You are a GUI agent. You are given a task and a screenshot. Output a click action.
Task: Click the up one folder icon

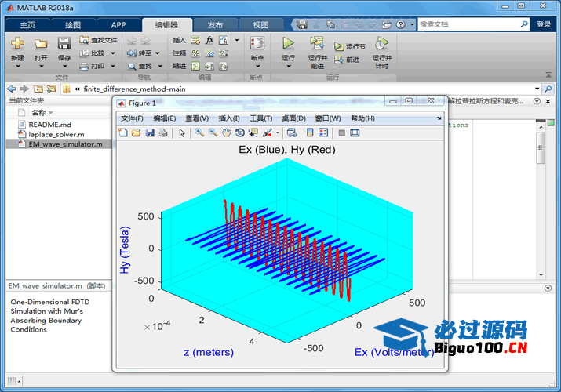pos(38,89)
